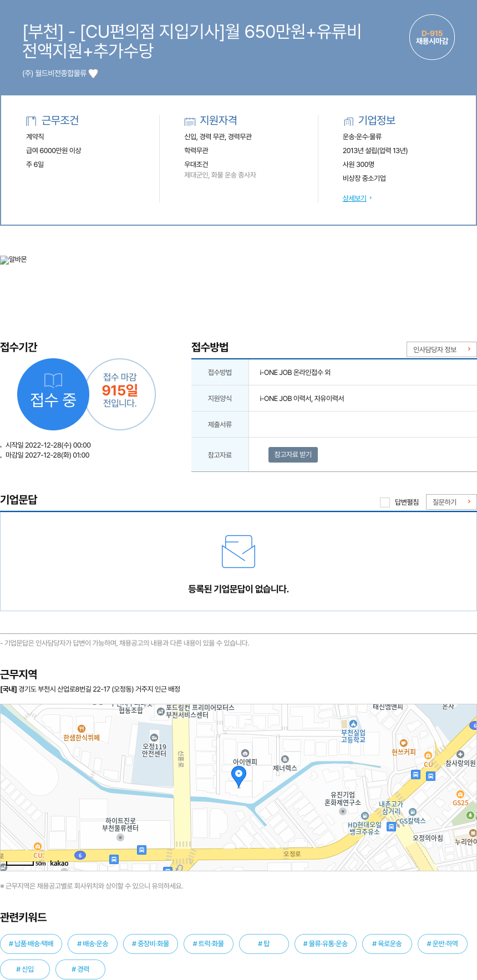Select the #탑 keyword tag
The width and height of the screenshot is (477, 980).
click(264, 943)
